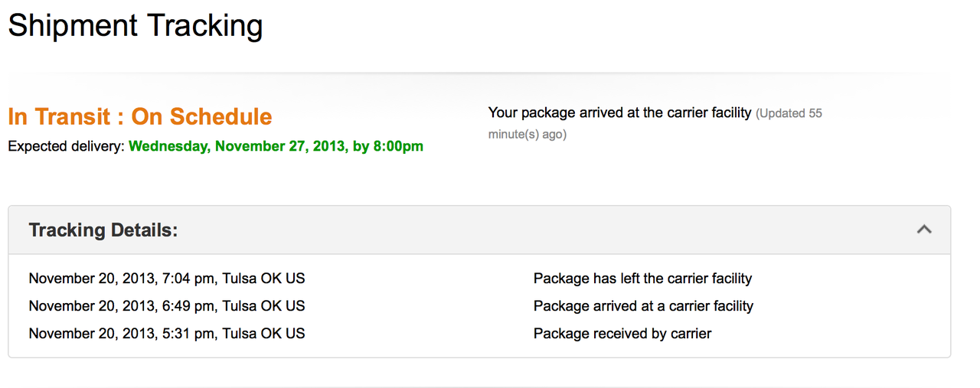Click the "Package received by carrier" event
The image size is (980, 388).
622,334
